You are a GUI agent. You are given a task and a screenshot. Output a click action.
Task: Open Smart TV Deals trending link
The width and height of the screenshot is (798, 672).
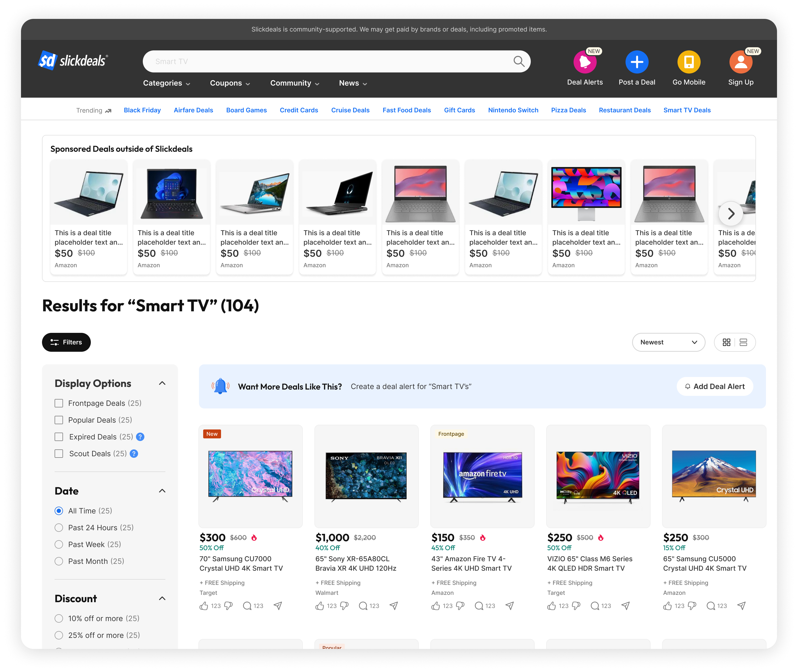click(687, 110)
